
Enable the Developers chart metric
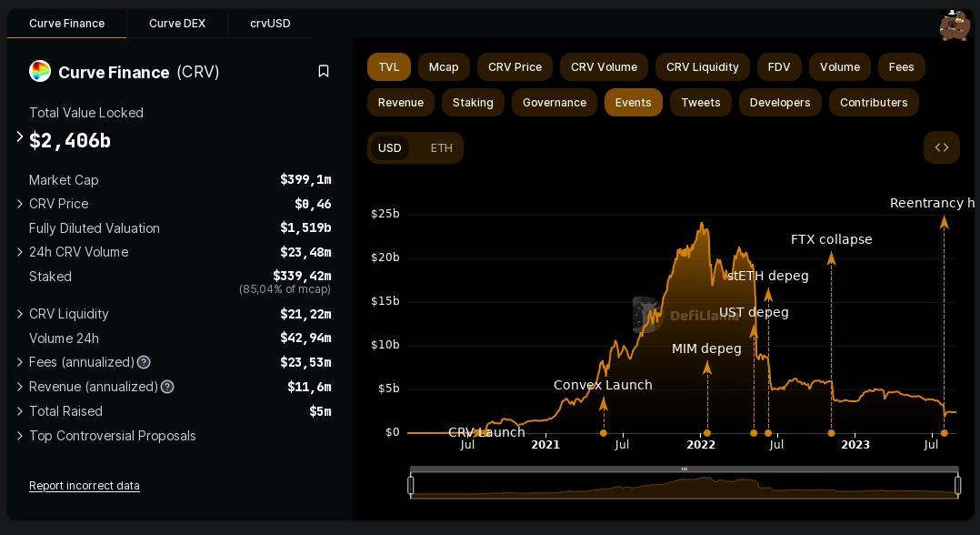click(x=780, y=103)
